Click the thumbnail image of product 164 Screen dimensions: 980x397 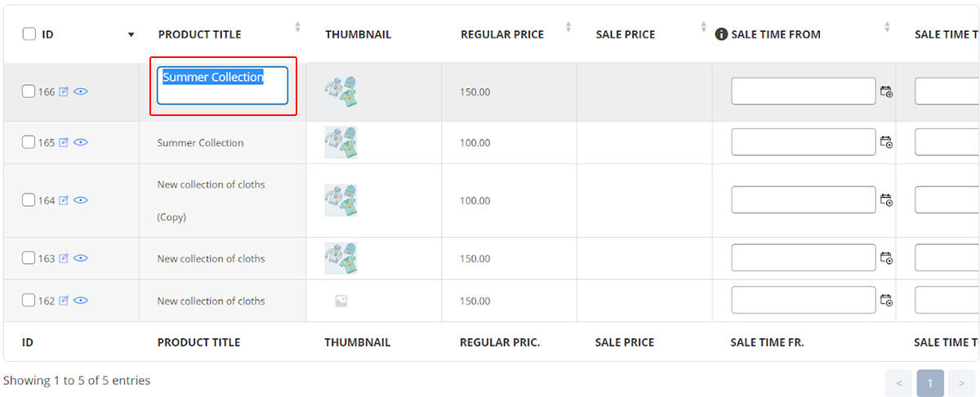(x=341, y=200)
